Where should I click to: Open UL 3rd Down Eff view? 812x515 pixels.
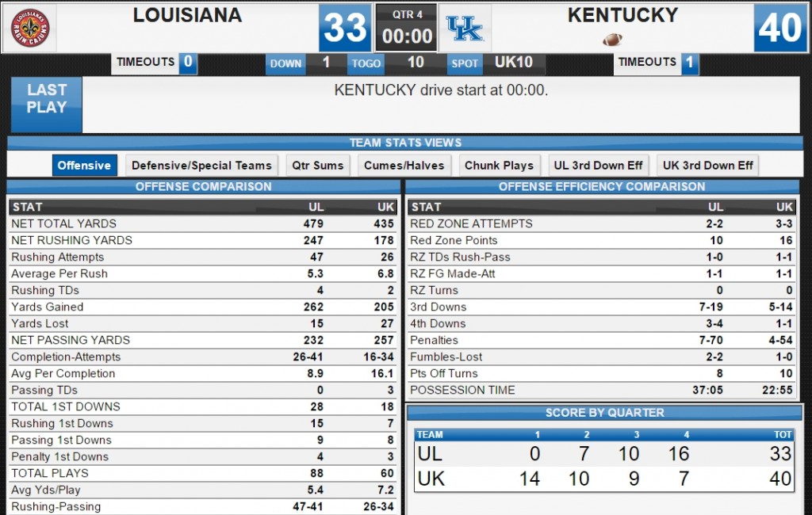coord(598,166)
